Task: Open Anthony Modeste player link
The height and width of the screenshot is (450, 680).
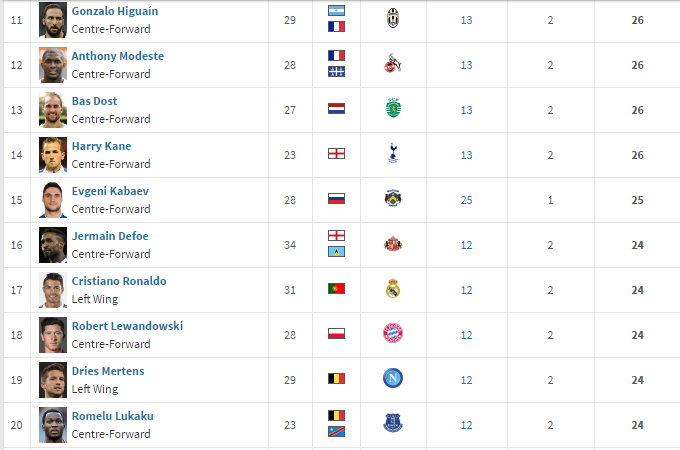Action: [118, 56]
